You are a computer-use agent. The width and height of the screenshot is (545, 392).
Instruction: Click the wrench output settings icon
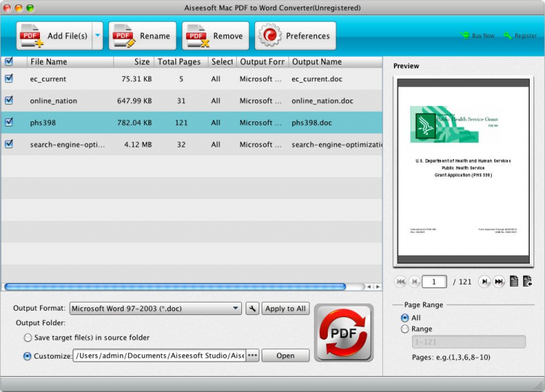coord(252,309)
